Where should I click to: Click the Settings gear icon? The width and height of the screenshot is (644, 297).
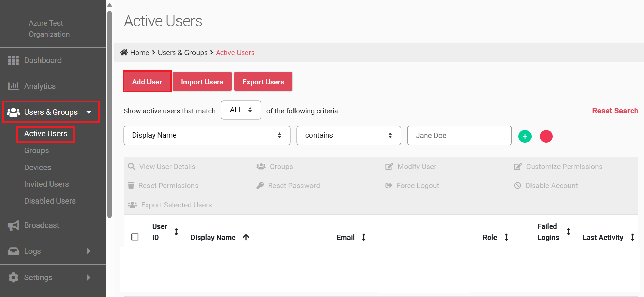click(13, 277)
